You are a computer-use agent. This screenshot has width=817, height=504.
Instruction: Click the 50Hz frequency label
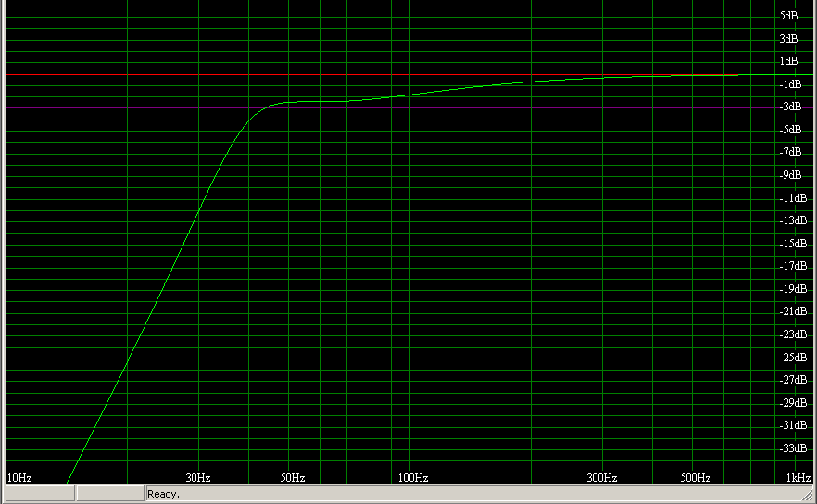(293, 477)
